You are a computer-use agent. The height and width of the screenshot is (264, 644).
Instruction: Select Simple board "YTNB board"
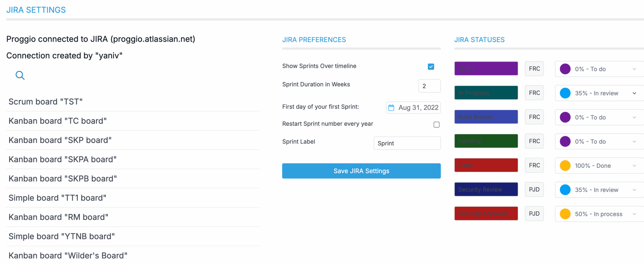(x=133, y=236)
